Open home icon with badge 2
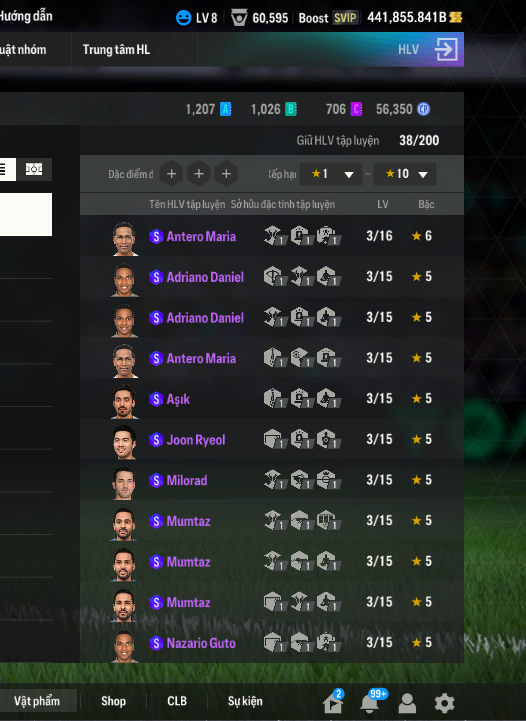The width and height of the screenshot is (526, 721). [334, 701]
